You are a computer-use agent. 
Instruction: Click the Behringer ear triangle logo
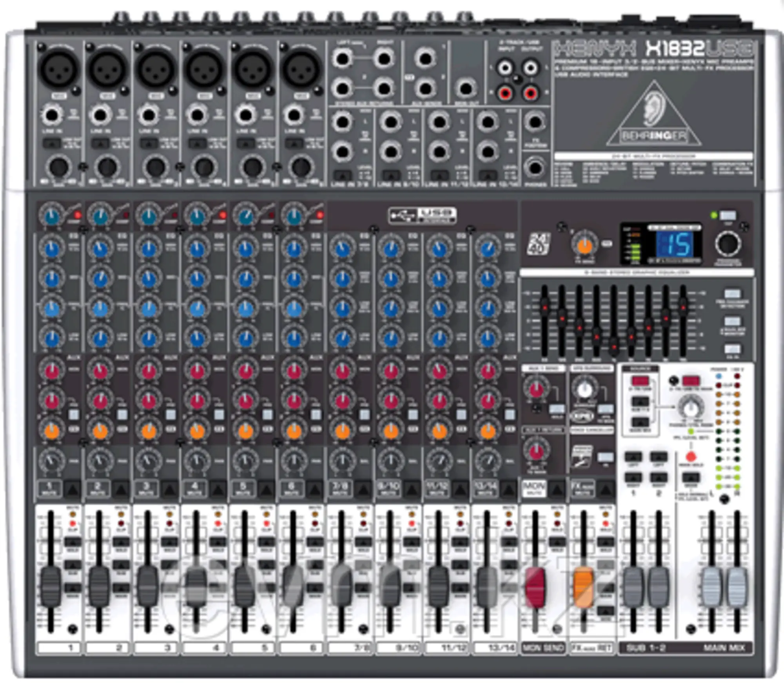653,114
